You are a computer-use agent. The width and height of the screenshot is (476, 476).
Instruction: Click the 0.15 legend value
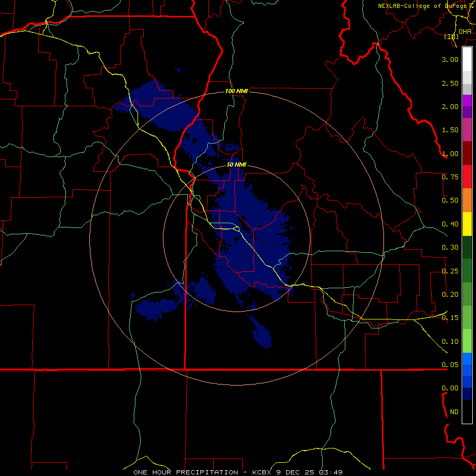pyautogui.click(x=450, y=318)
